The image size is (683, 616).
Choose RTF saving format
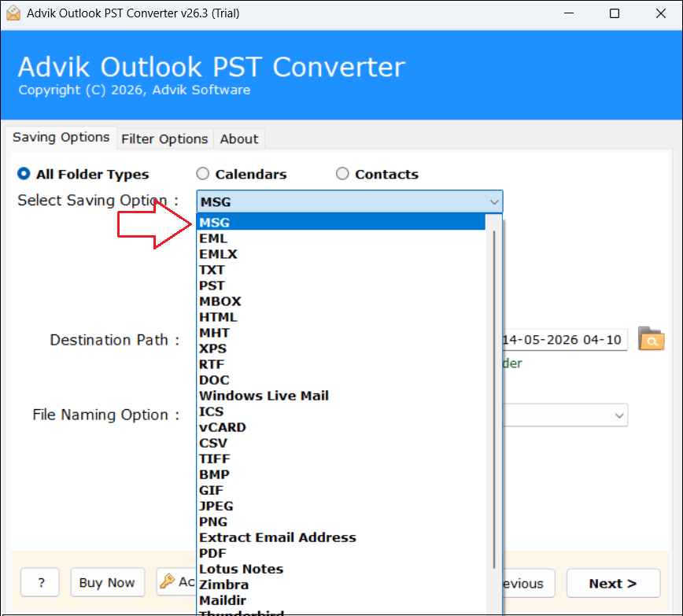(341, 364)
